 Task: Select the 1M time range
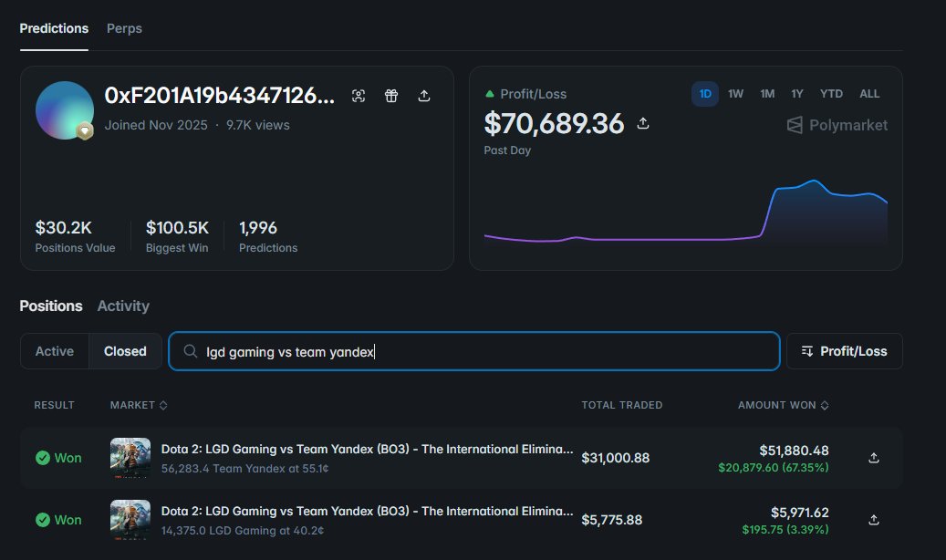pyautogui.click(x=767, y=94)
